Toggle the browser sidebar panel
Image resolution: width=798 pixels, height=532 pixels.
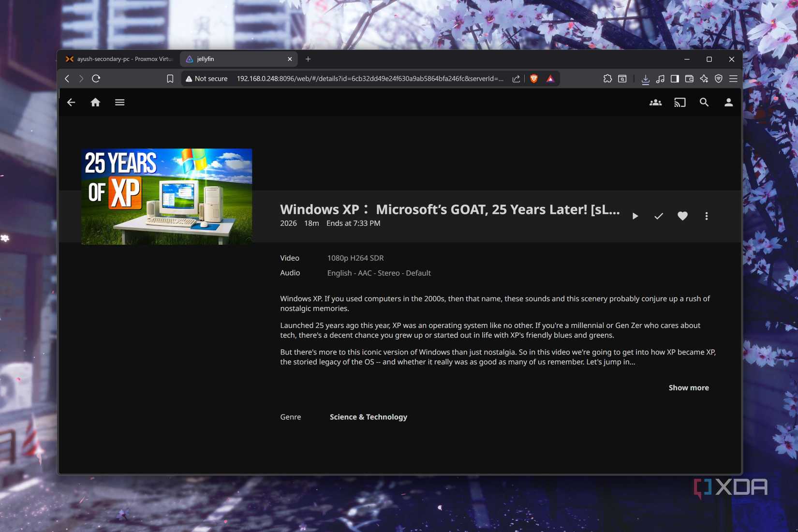675,79
